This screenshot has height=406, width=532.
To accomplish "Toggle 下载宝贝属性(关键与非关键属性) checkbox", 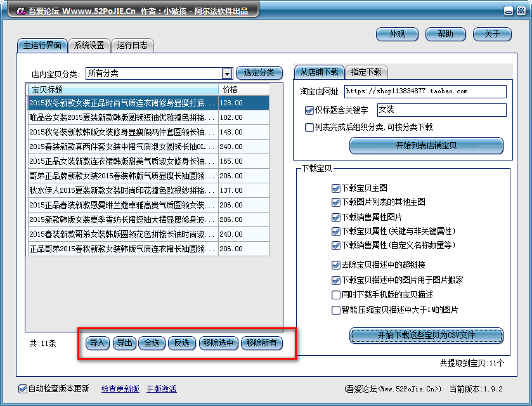I will coord(335,232).
